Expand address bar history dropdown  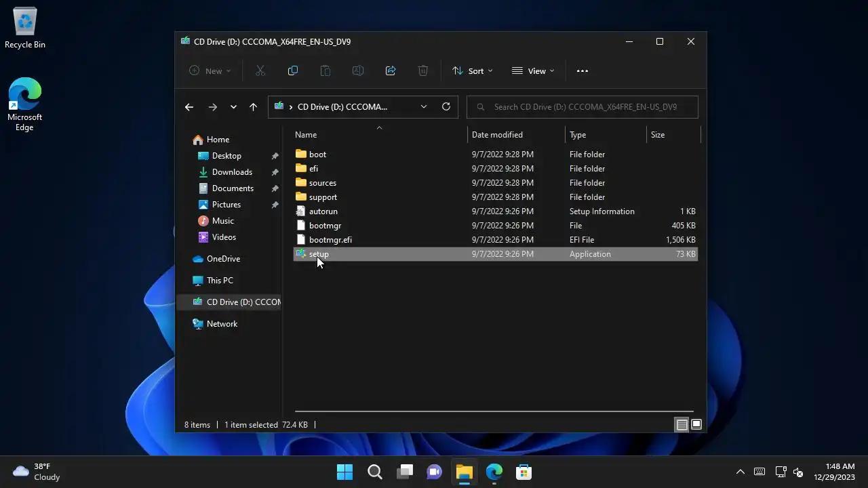(x=424, y=106)
